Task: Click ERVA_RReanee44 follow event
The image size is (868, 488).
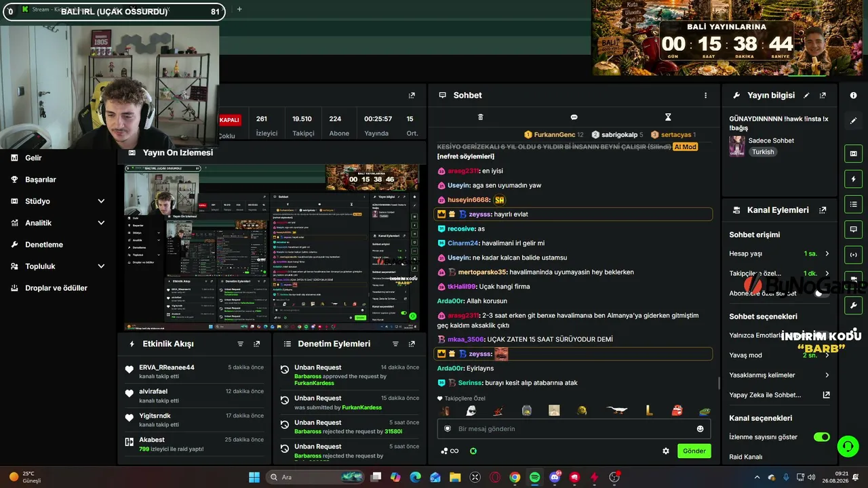Action: coord(195,371)
